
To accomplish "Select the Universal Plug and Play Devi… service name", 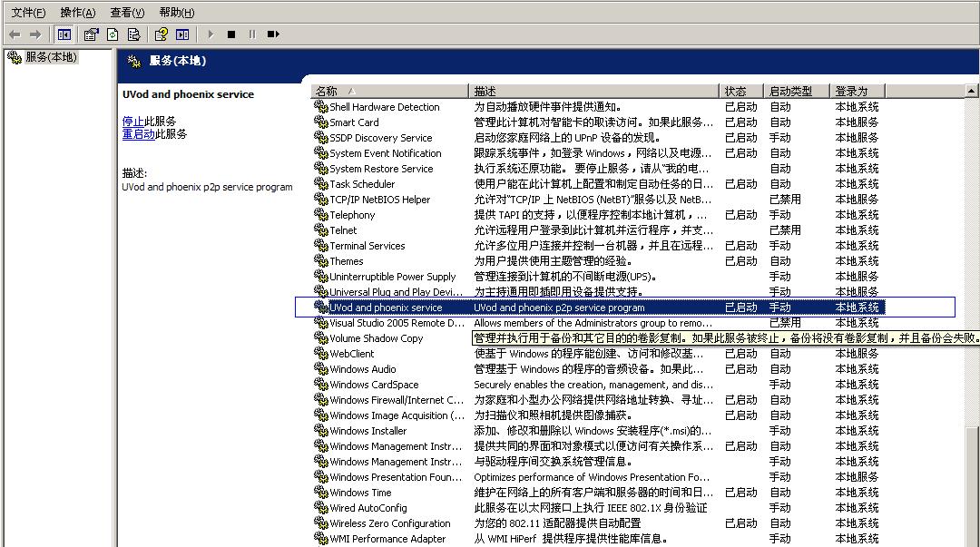I will 397,292.
